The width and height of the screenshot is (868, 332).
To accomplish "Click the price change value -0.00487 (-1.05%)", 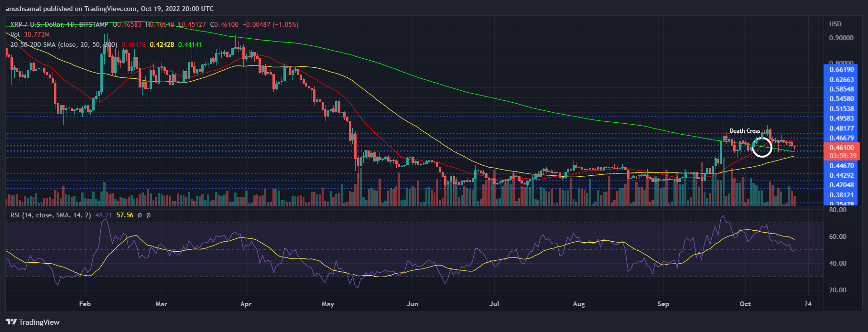I will [x=271, y=24].
